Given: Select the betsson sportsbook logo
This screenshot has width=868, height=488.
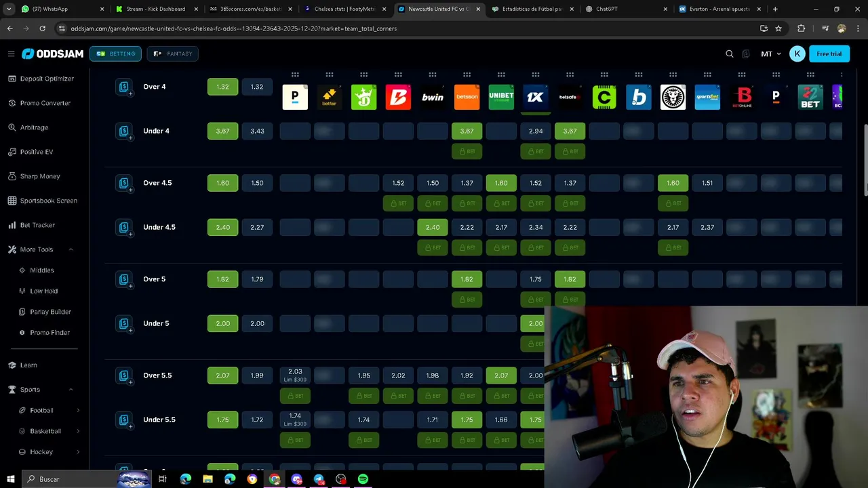Looking at the screenshot, I should coord(467,97).
